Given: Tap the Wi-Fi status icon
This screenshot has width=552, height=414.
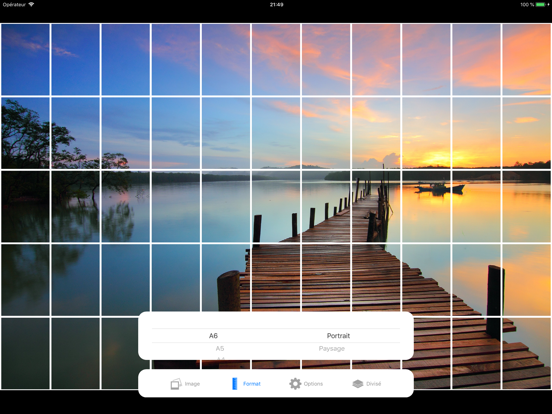Looking at the screenshot, I should tap(31, 5).
